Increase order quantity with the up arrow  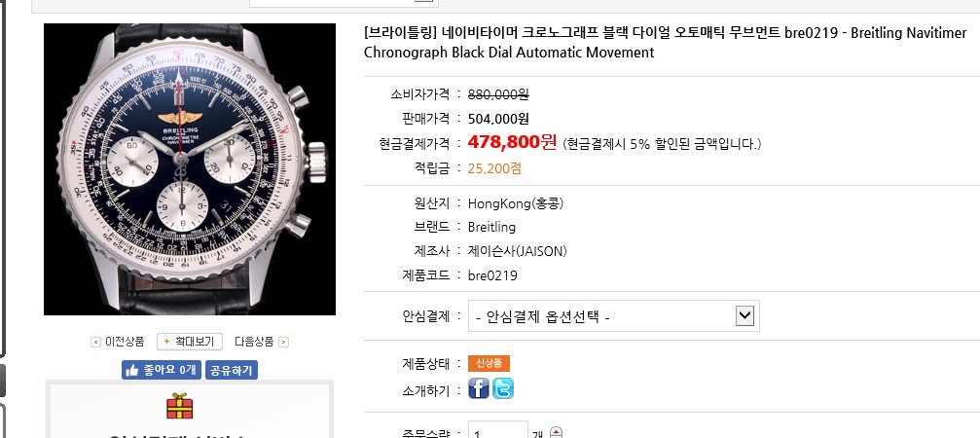[x=557, y=431]
